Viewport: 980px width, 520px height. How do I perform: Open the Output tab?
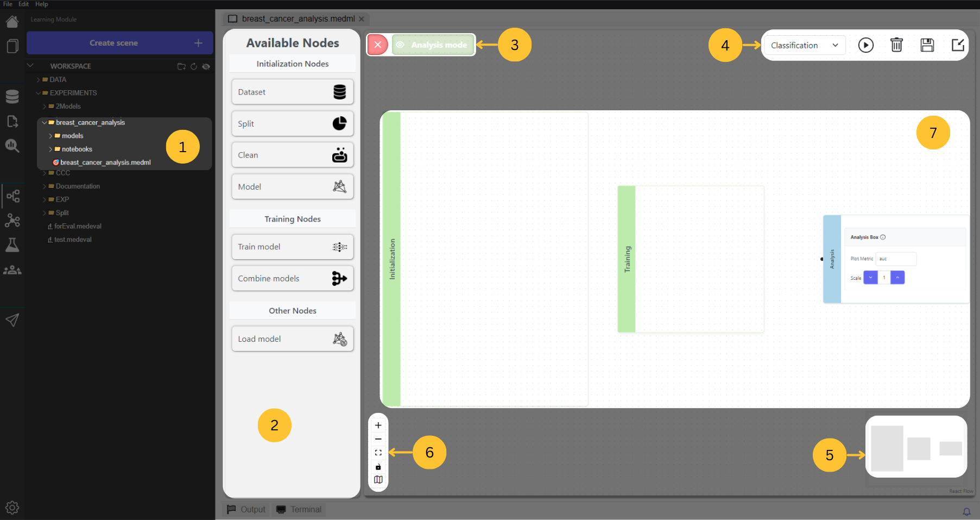tap(246, 509)
